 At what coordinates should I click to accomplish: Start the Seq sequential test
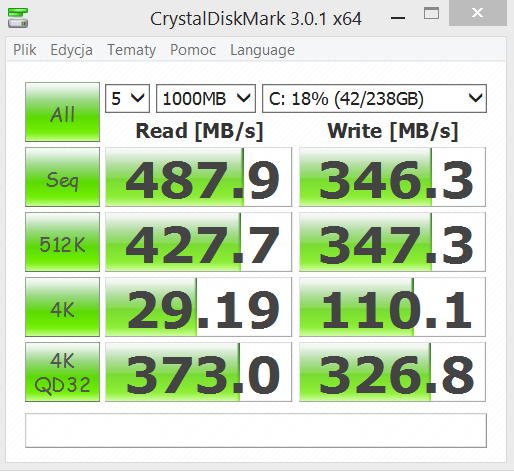[62, 177]
